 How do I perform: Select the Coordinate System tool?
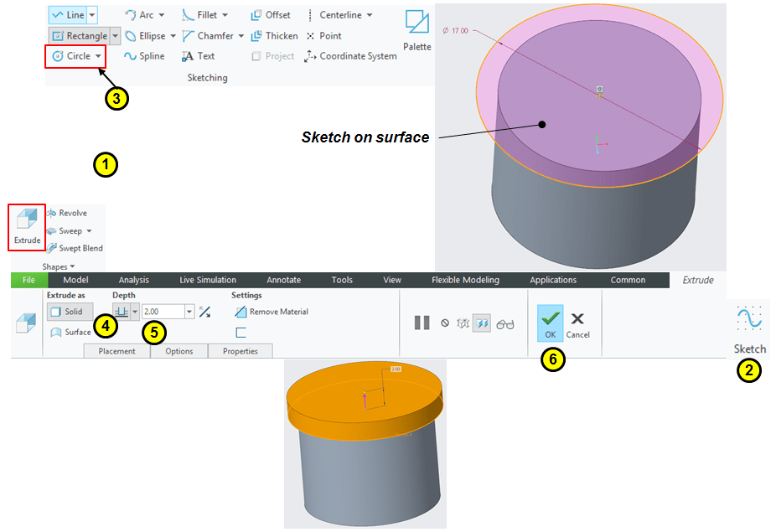pos(350,56)
